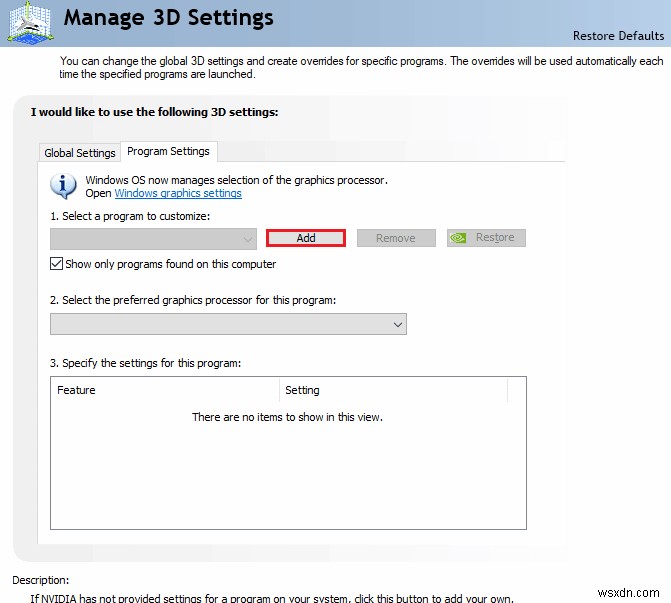Open the Windows graphics settings link
The height and width of the screenshot is (603, 671).
tap(178, 193)
